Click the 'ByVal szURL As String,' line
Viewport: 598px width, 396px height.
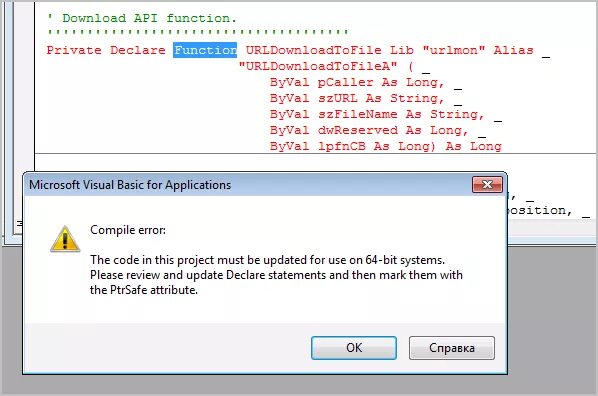click(357, 98)
